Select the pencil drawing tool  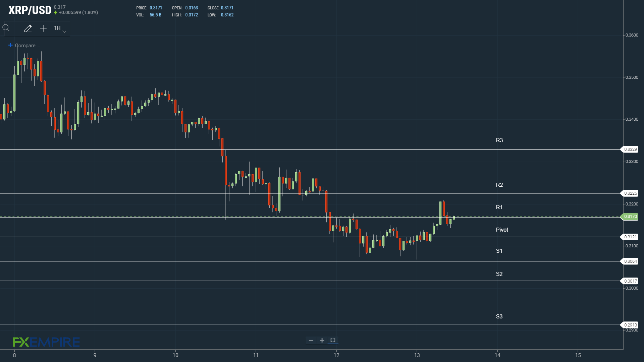[x=28, y=28]
